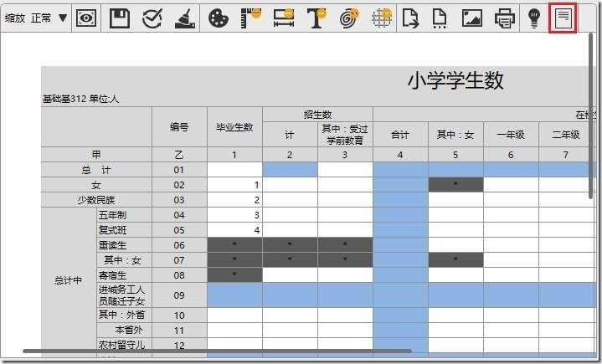Click the 其中：女 asterisk cell in row 02
This screenshot has width=602, height=364.
tap(455, 185)
